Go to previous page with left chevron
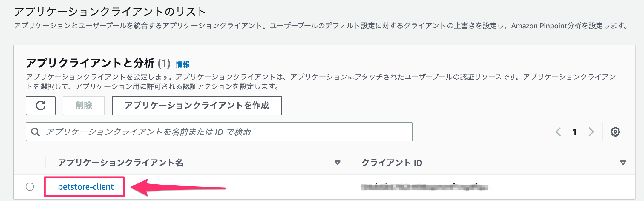Screen dimensions: 644x201 [558, 132]
